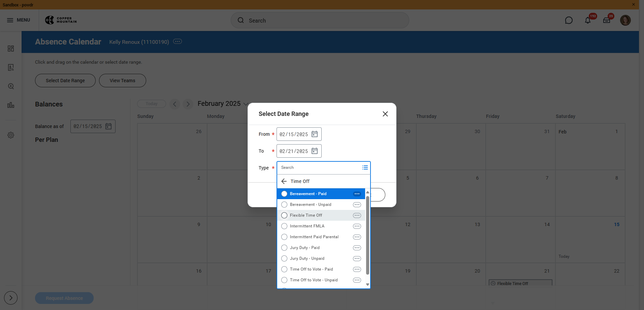The height and width of the screenshot is (310, 644).
Task: Select Intermittent FMLA radio option
Action: (284, 226)
